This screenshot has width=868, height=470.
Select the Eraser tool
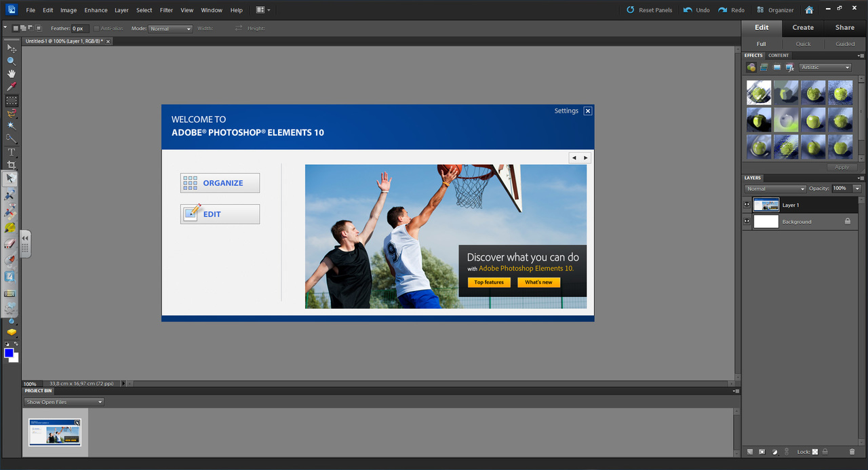10,244
